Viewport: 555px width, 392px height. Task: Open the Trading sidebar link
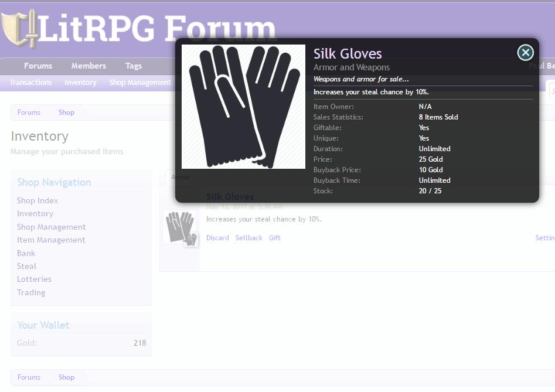pos(31,292)
